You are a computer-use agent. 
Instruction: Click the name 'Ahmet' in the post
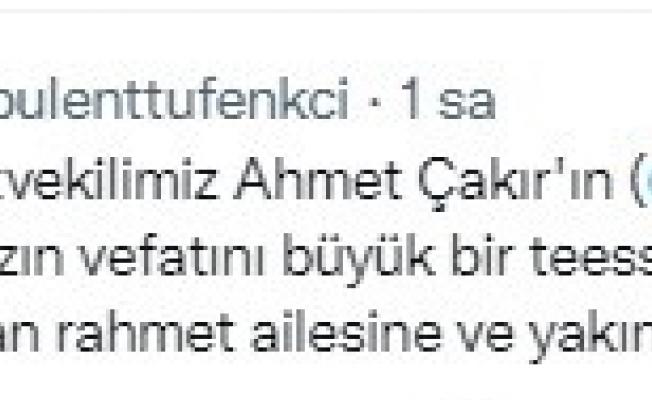coord(318,179)
